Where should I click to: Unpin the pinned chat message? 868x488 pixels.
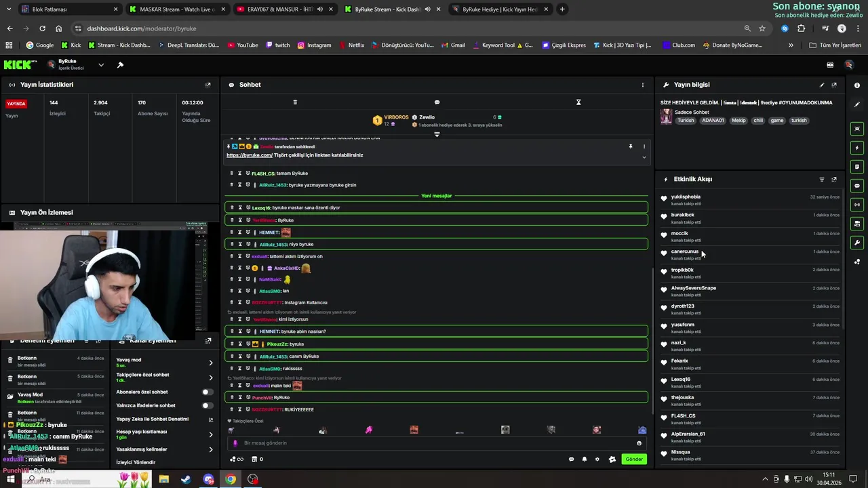[631, 146]
